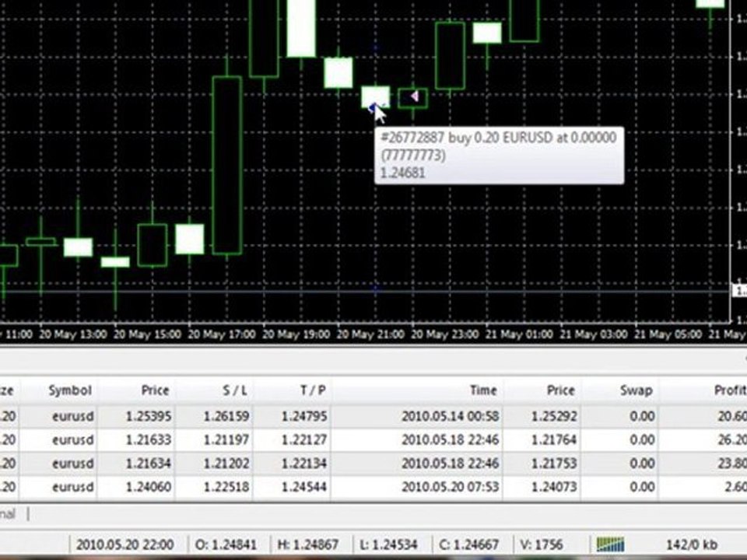Click the 0.00 swap in the 1.24073 row
This screenshot has width=747, height=560.
pyautogui.click(x=642, y=487)
